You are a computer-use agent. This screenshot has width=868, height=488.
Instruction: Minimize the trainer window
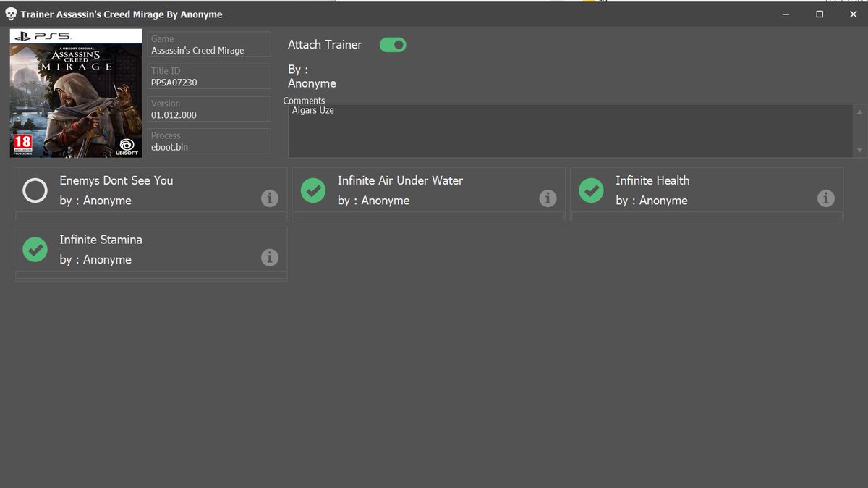pyautogui.click(x=786, y=14)
